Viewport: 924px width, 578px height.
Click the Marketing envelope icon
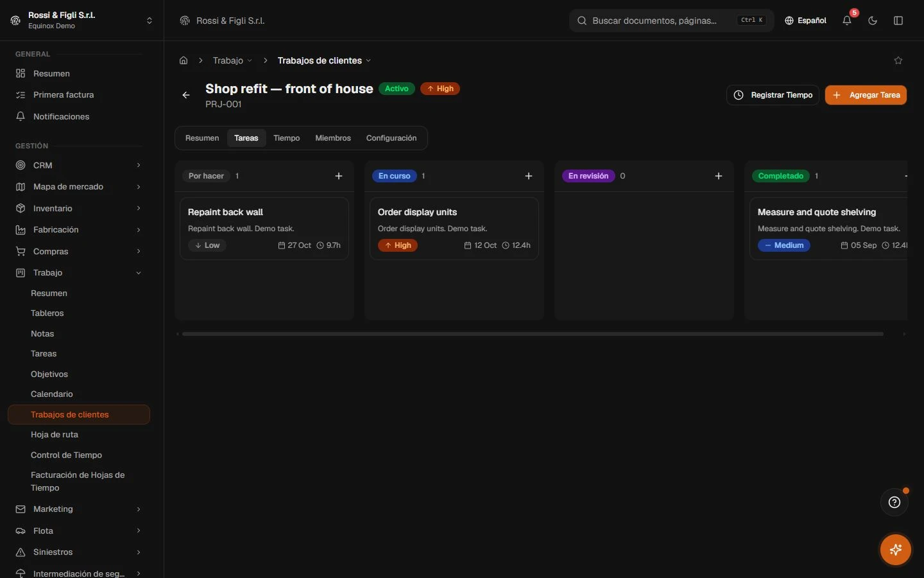(x=21, y=509)
